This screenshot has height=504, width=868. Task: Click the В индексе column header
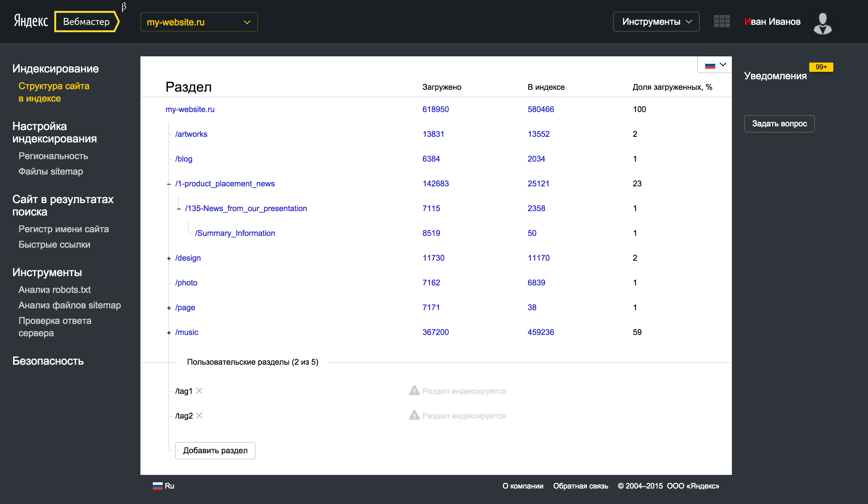coord(546,87)
